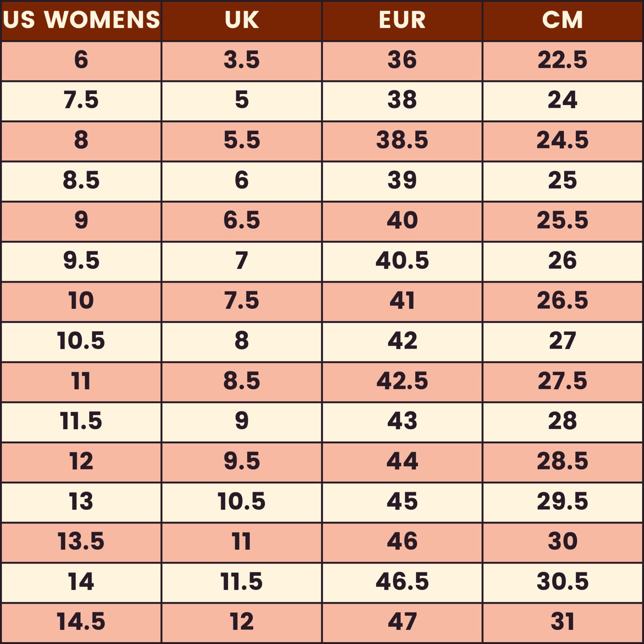Click the CM column header
Viewport: 644px width, 644px height.
(562, 20)
